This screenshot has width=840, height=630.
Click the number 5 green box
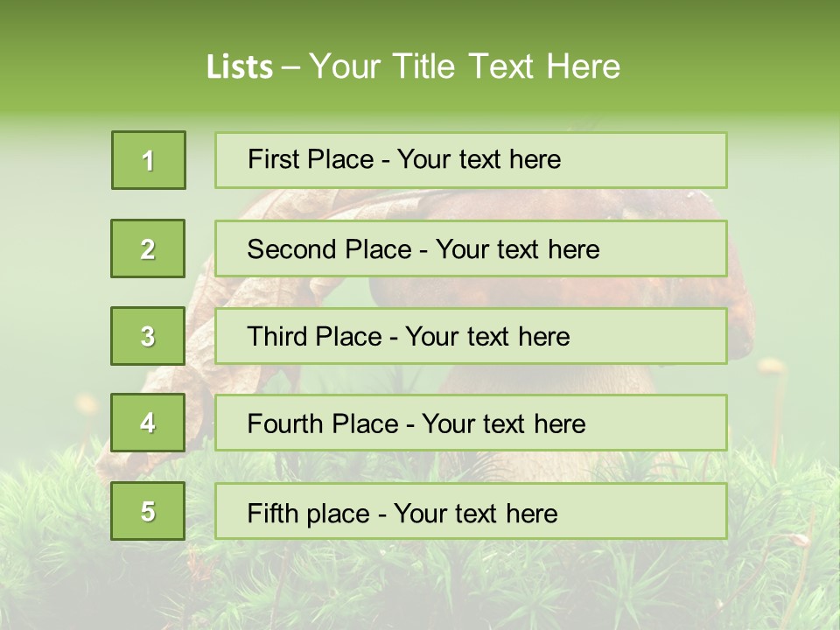(148, 510)
